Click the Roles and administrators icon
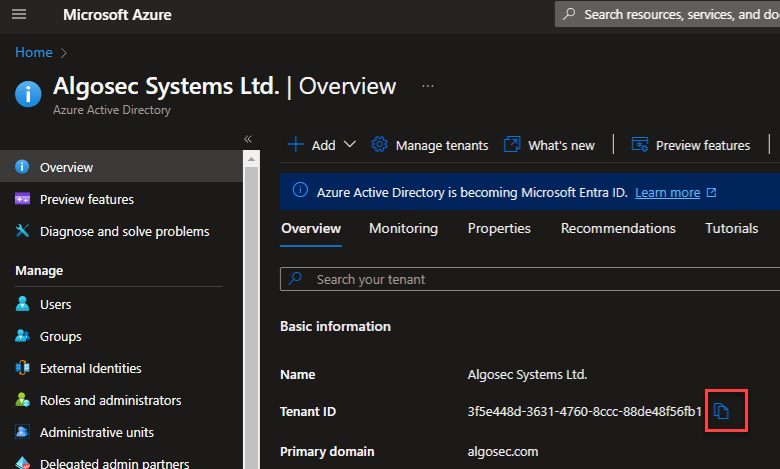The height and width of the screenshot is (469, 780). pyautogui.click(x=22, y=400)
